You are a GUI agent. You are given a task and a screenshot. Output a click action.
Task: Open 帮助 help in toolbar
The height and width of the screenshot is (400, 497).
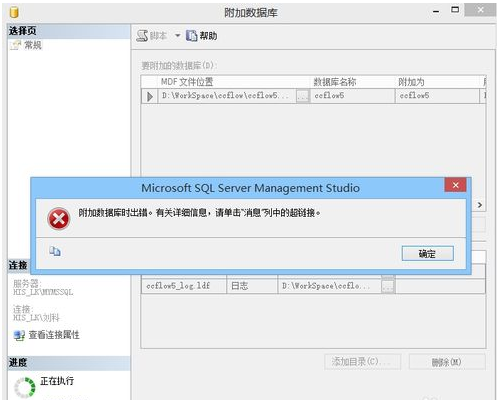pyautogui.click(x=201, y=36)
